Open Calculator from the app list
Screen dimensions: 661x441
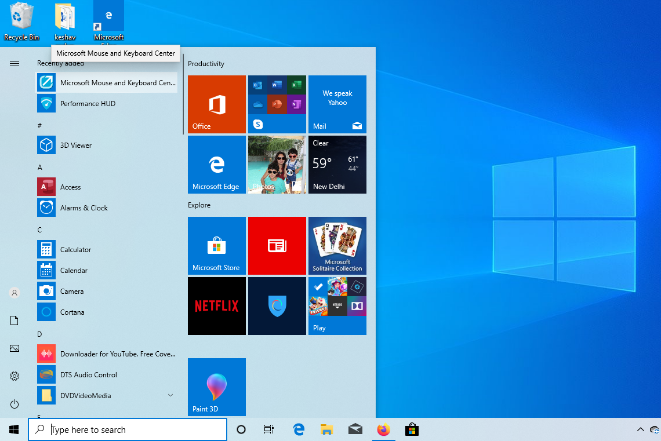coord(75,249)
